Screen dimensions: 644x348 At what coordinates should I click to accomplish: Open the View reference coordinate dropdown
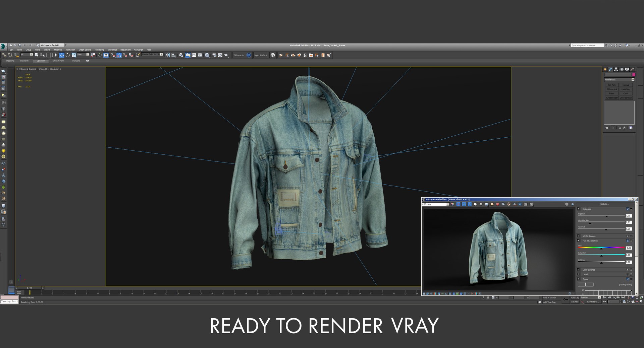(x=83, y=54)
